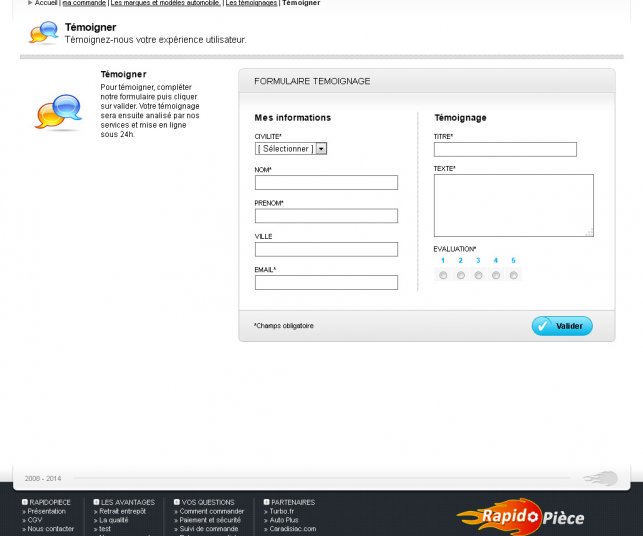Open Suivi de commande footer link

tap(209, 529)
